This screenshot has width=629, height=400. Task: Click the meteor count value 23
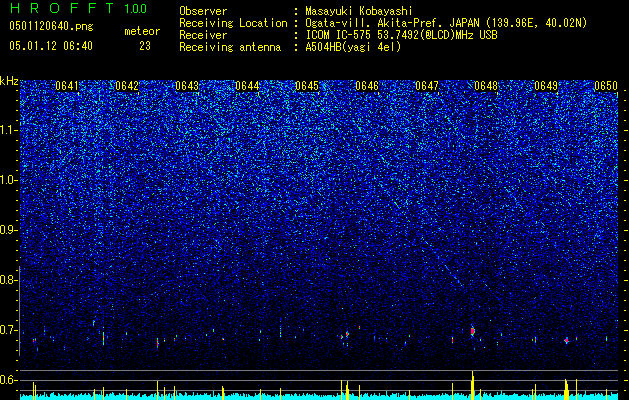pos(145,46)
